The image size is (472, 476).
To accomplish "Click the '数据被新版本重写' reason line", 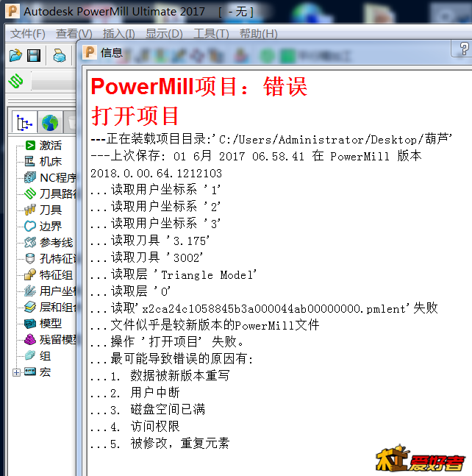I will pyautogui.click(x=160, y=376).
